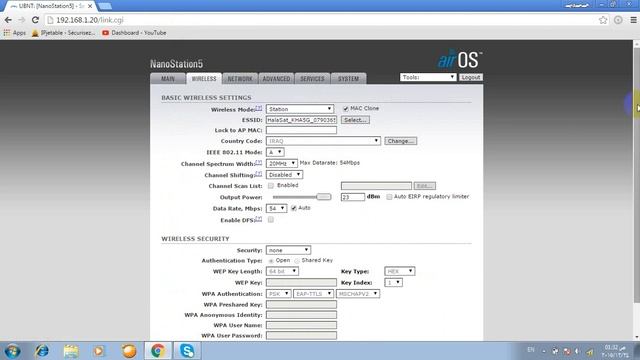
Task: Open WEP Key Length dropdown
Action: (282, 271)
